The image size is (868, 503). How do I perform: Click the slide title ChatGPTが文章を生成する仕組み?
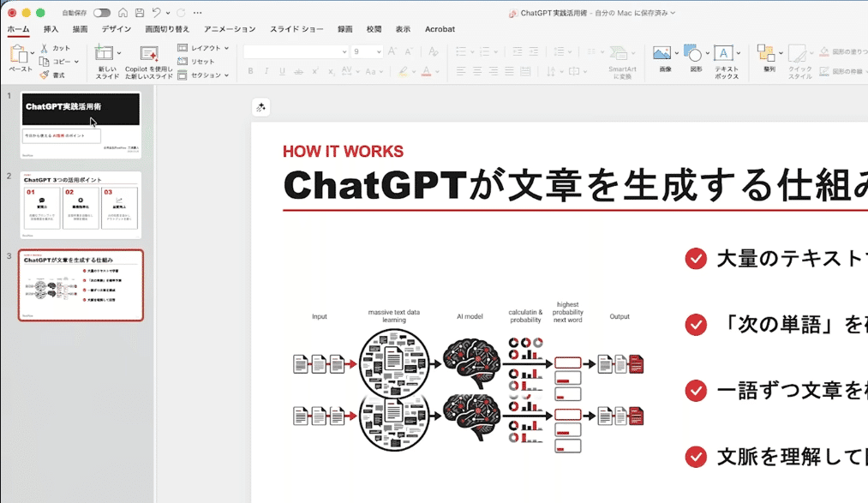575,185
